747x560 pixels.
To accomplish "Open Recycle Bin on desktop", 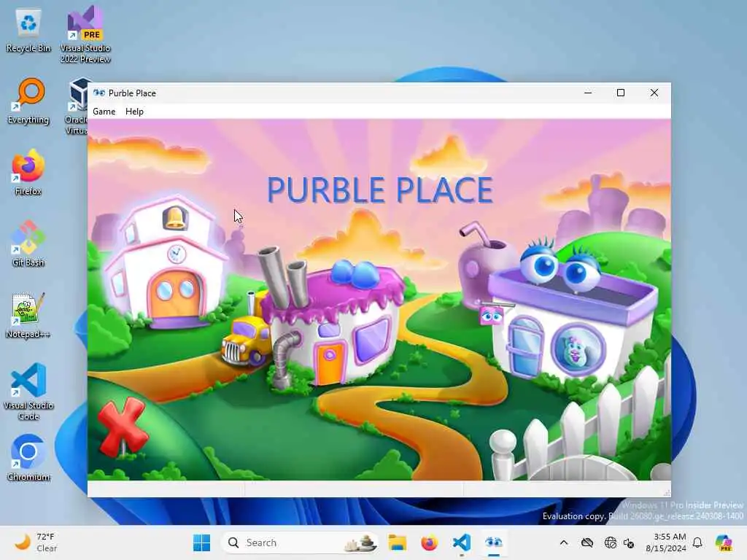I will [x=28, y=31].
